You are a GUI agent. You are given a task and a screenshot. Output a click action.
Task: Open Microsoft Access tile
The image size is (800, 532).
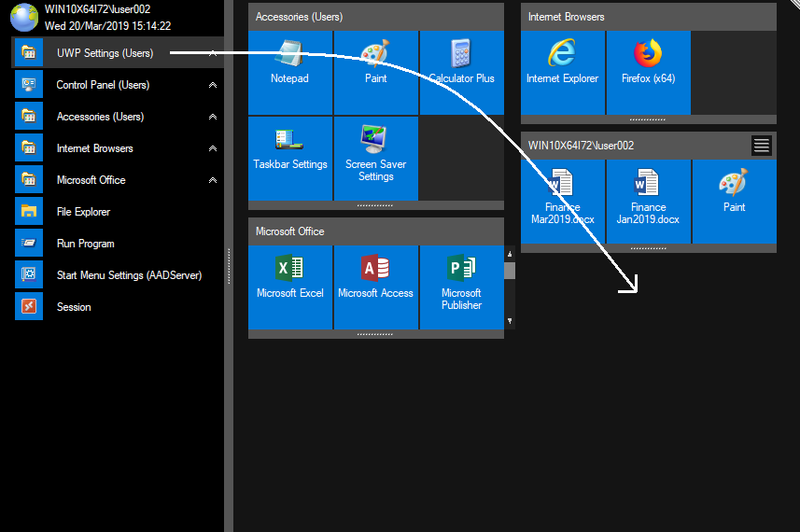tap(375, 287)
